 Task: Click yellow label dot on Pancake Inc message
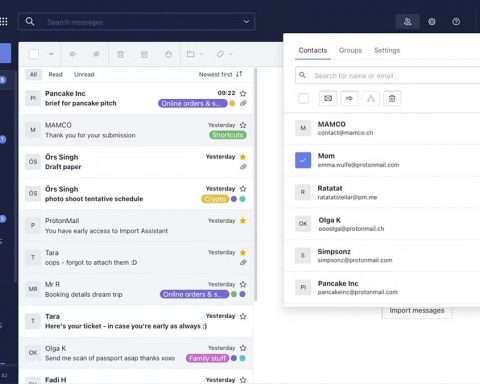click(232, 104)
